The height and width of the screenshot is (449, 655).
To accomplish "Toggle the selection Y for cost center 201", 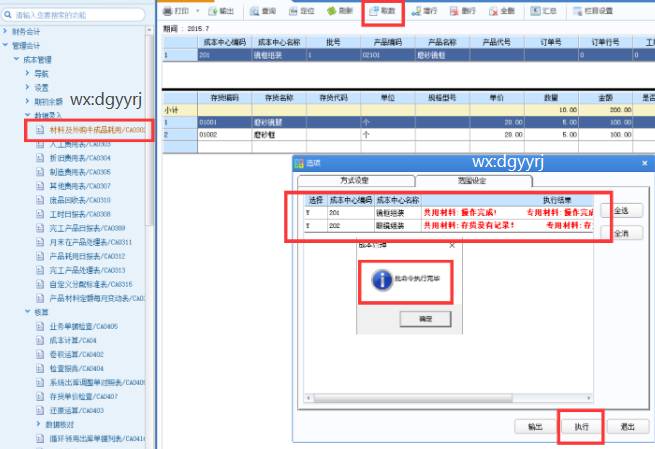I will tap(308, 213).
